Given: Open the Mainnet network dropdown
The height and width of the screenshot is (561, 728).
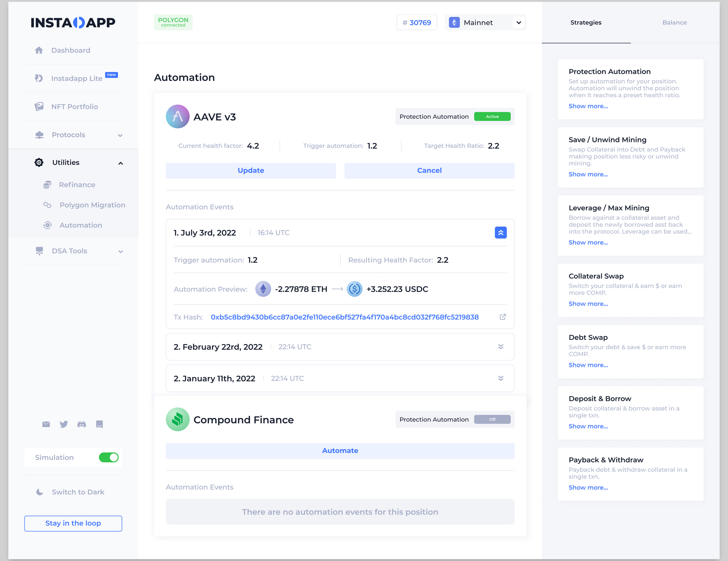Looking at the screenshot, I should point(486,23).
